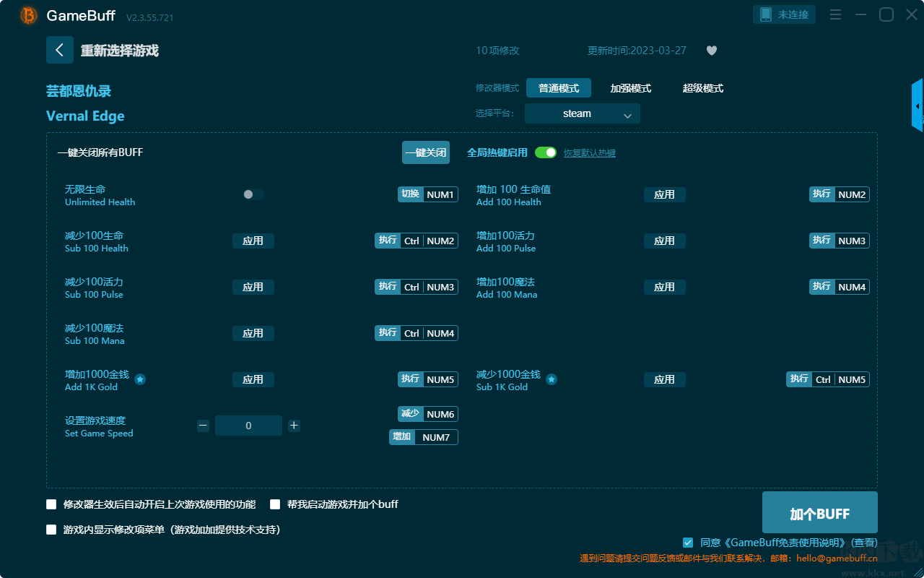The width and height of the screenshot is (924, 578).
Task: Apply Sub 100 Health
Action: [x=253, y=241]
